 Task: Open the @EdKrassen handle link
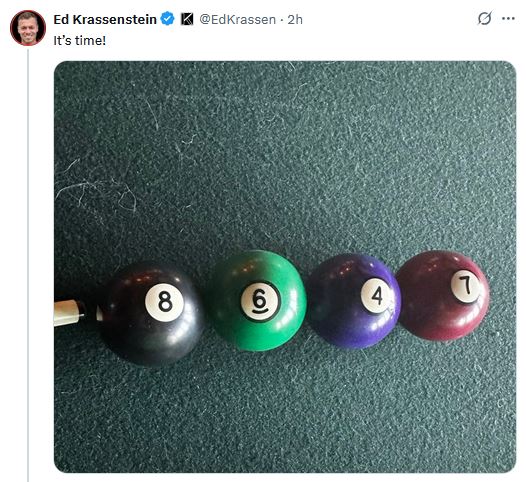click(238, 19)
